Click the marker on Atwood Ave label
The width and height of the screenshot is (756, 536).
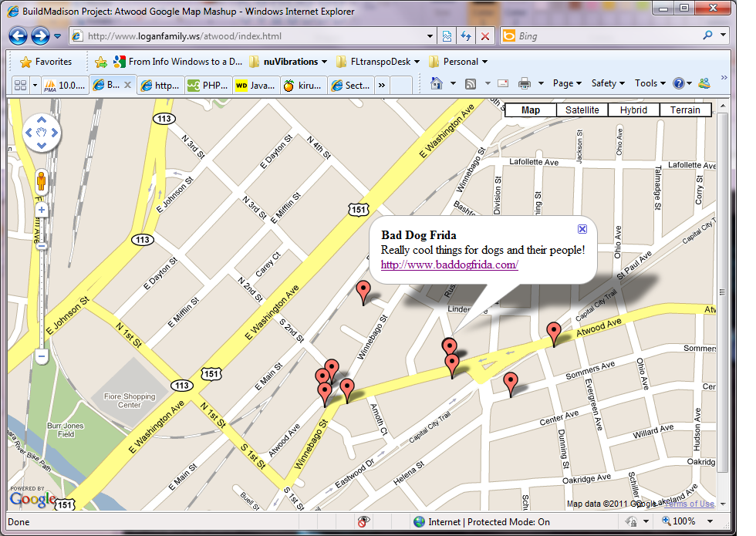[554, 334]
